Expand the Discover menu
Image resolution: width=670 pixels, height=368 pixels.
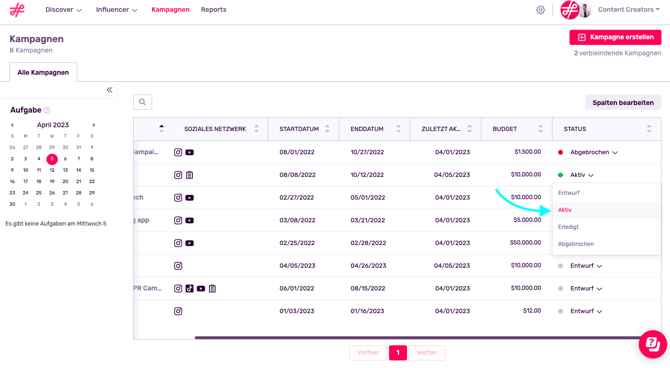click(63, 10)
